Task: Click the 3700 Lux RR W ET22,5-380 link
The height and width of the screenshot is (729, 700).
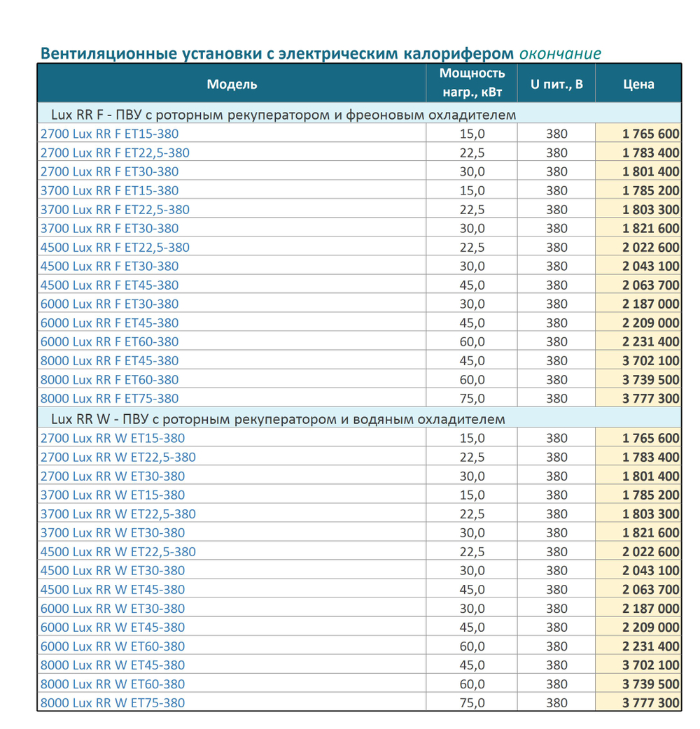Action: click(x=118, y=514)
